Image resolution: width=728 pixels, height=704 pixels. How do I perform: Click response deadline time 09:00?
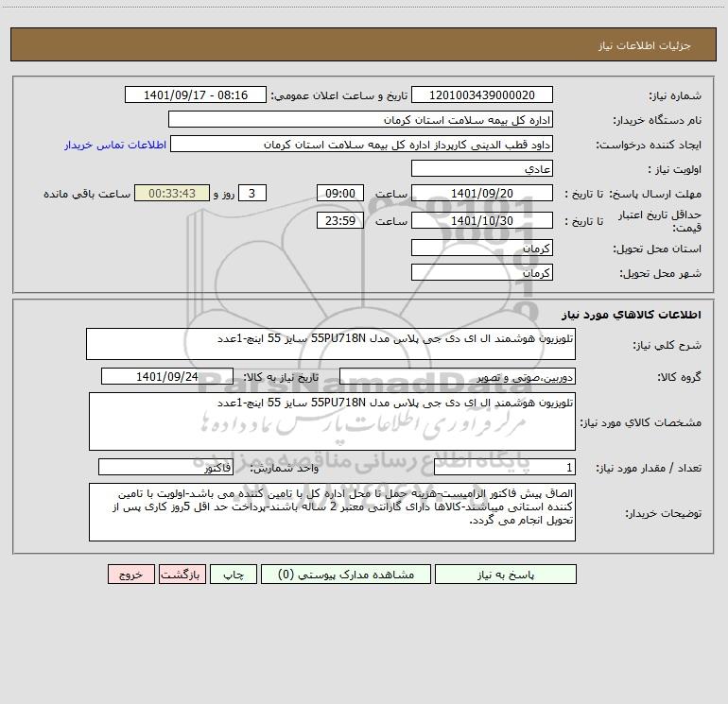pos(339,194)
